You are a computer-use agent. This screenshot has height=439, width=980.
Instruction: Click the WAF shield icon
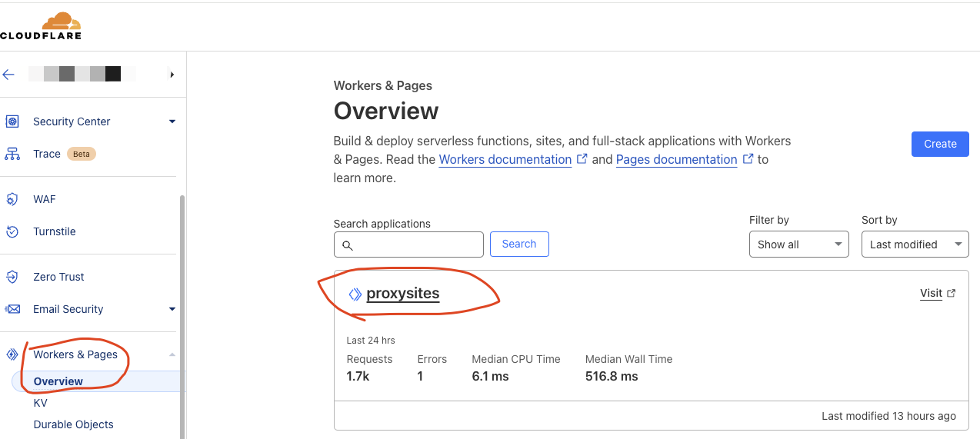(12, 199)
